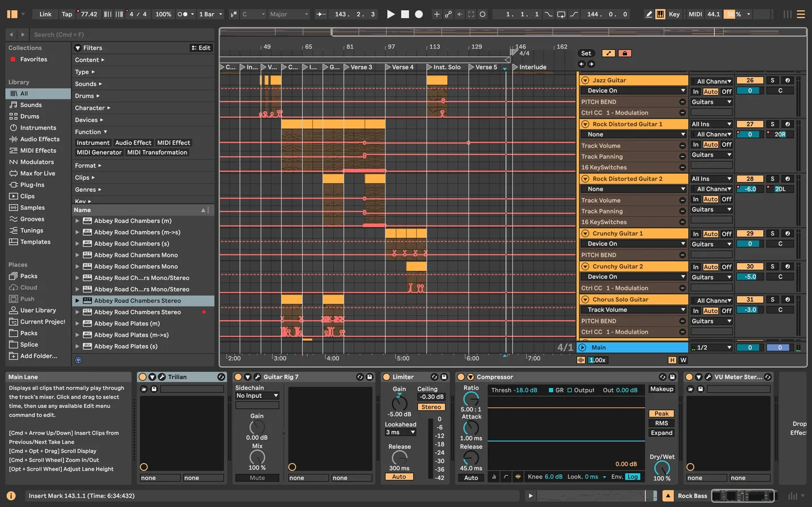
Task: Toggle the Punch-Out switch
Action: click(574, 14)
